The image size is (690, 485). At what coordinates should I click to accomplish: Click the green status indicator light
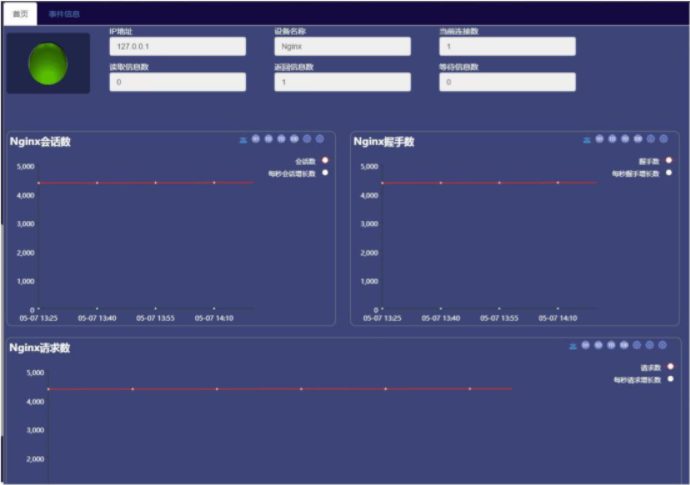pyautogui.click(x=48, y=63)
